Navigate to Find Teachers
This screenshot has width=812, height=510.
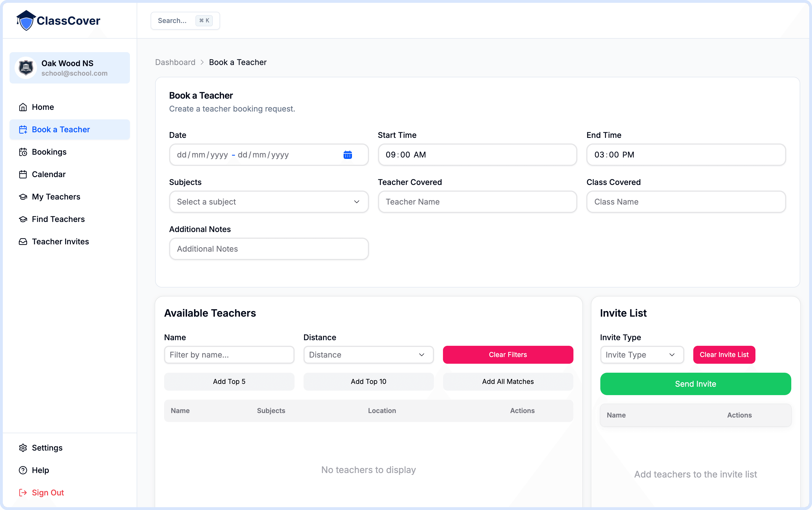[x=70, y=219]
